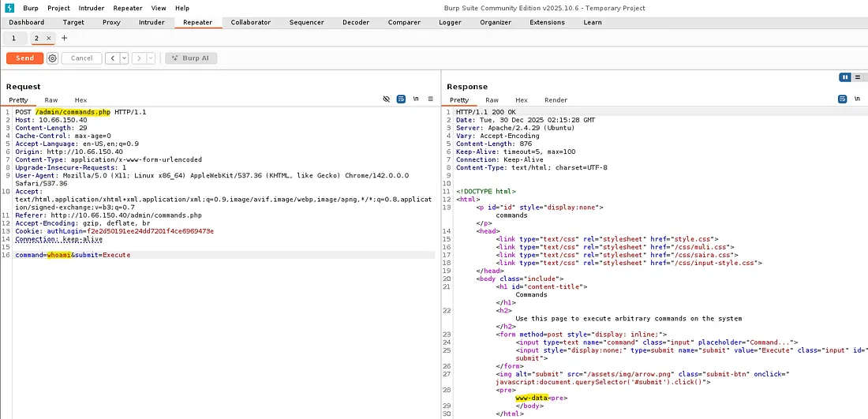Click the Burp AI sparkle button
This screenshot has height=419, width=868.
tap(190, 58)
